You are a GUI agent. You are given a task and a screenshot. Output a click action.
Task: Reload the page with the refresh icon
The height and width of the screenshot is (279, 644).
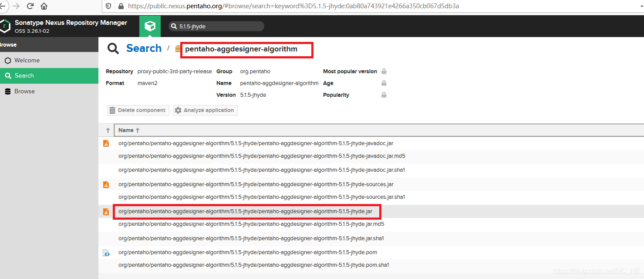[30, 6]
